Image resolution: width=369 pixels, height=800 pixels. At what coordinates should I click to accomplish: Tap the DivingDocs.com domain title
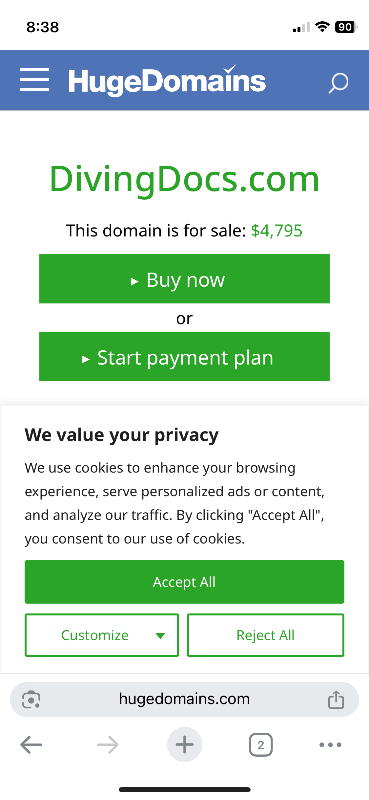pyautogui.click(x=184, y=179)
